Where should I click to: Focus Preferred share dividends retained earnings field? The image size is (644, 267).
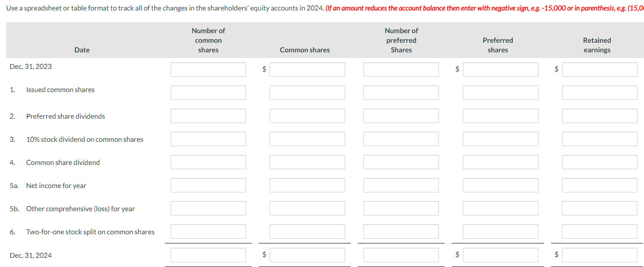599,116
